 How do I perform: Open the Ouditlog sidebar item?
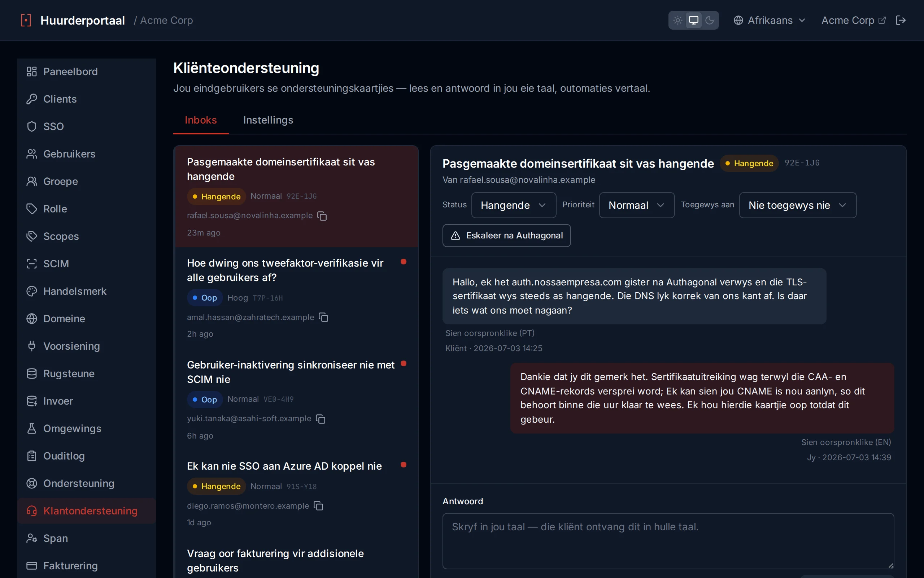pyautogui.click(x=87, y=456)
